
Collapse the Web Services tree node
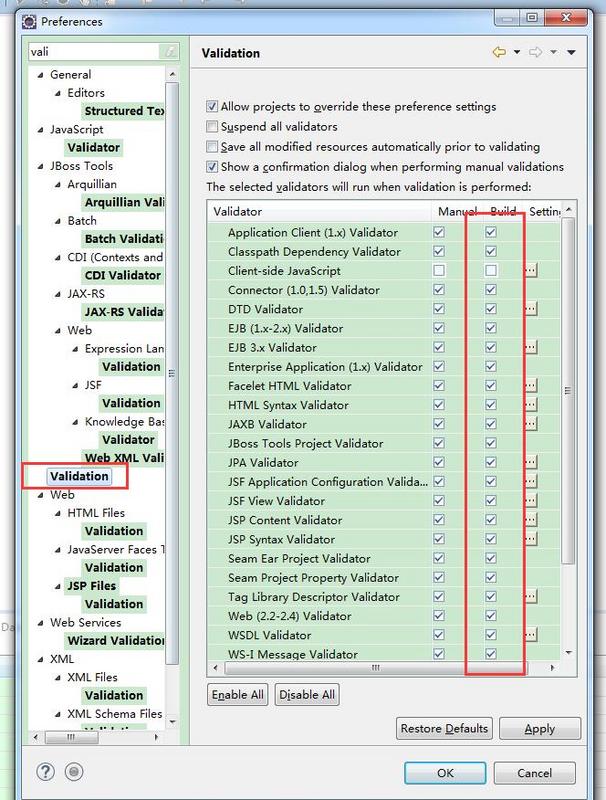point(40,623)
